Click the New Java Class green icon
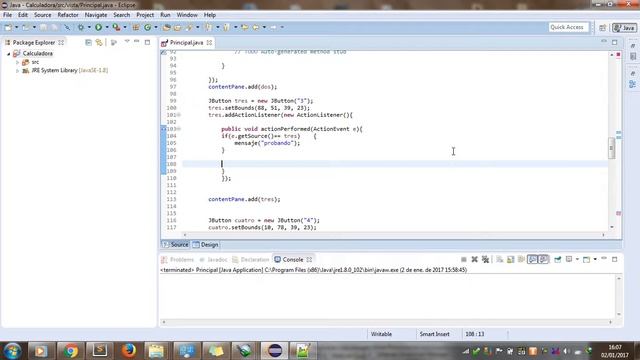 pos(147,27)
